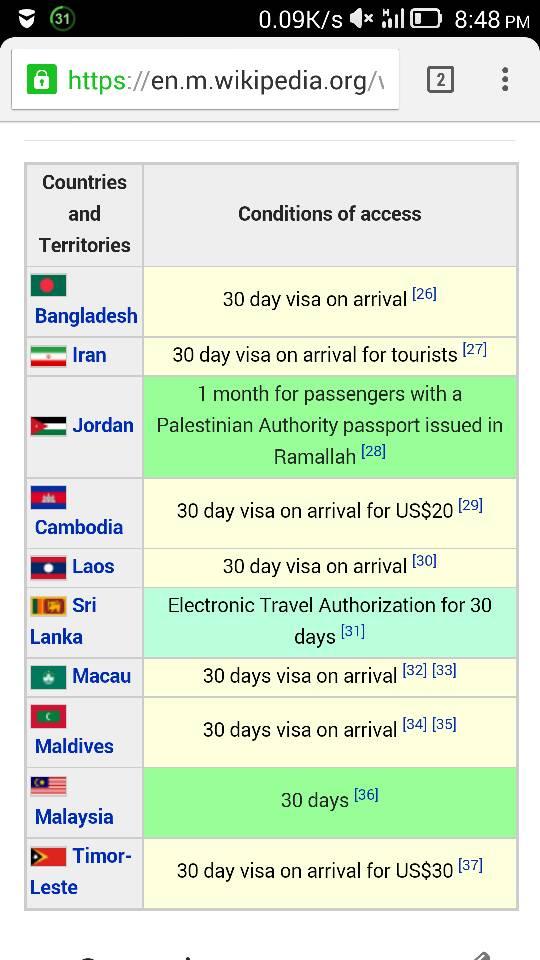Tap the green secure padlock icon
The width and height of the screenshot is (540, 960).
41,80
